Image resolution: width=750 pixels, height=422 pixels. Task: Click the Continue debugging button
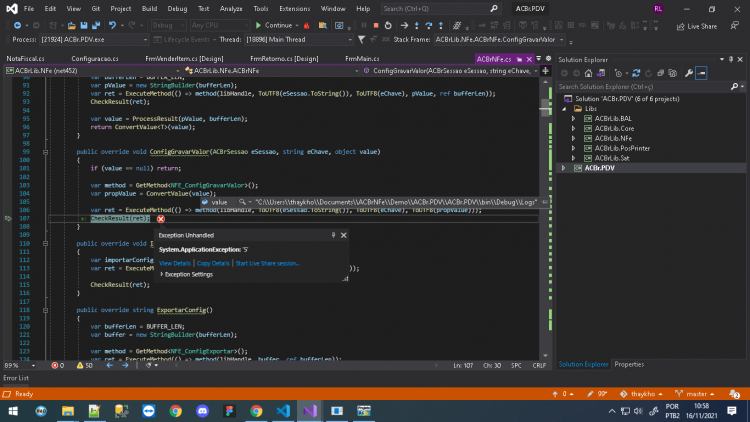tap(273, 25)
